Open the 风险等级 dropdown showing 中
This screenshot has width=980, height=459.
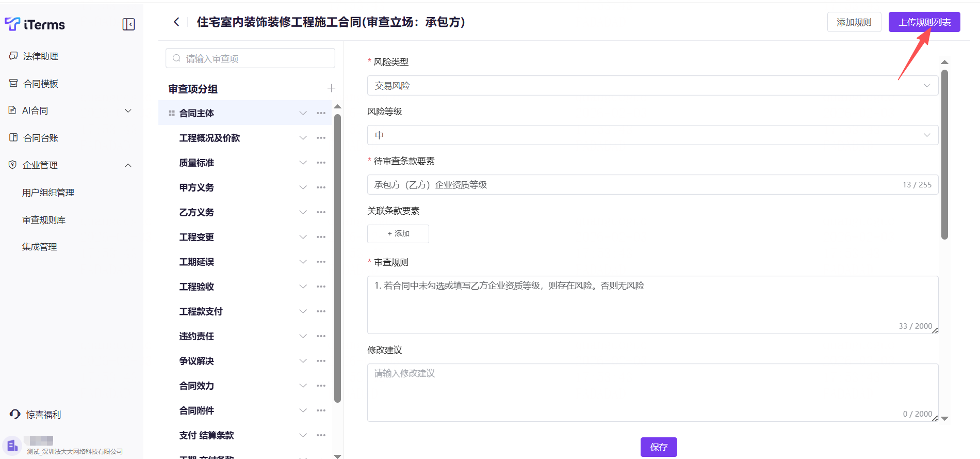652,135
